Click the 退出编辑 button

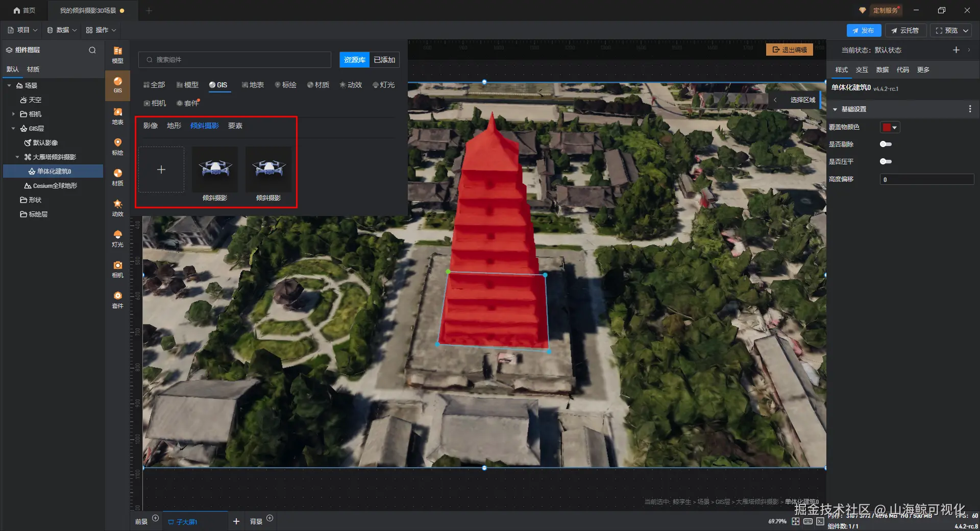tap(790, 50)
